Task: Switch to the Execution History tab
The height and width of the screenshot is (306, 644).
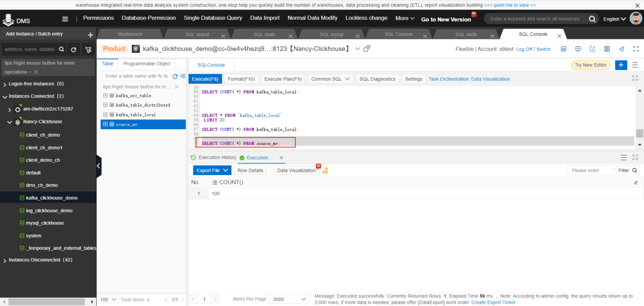Action: [214, 158]
